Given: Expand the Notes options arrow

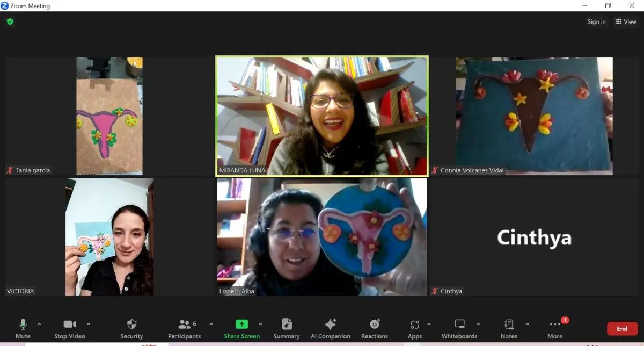Looking at the screenshot, I should (x=528, y=324).
